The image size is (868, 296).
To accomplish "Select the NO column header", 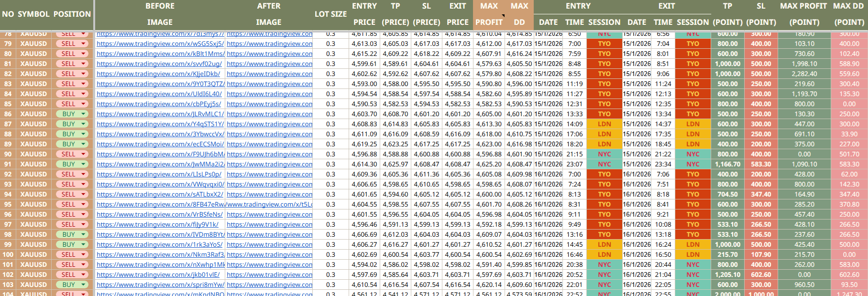I will click(8, 14).
